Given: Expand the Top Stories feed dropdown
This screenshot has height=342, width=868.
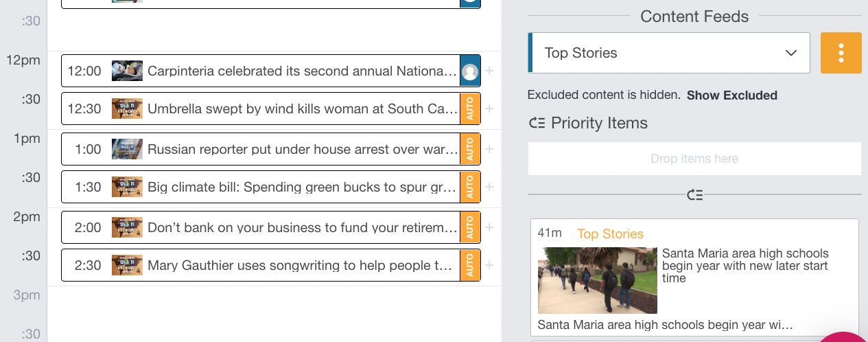Looking at the screenshot, I should (x=669, y=53).
